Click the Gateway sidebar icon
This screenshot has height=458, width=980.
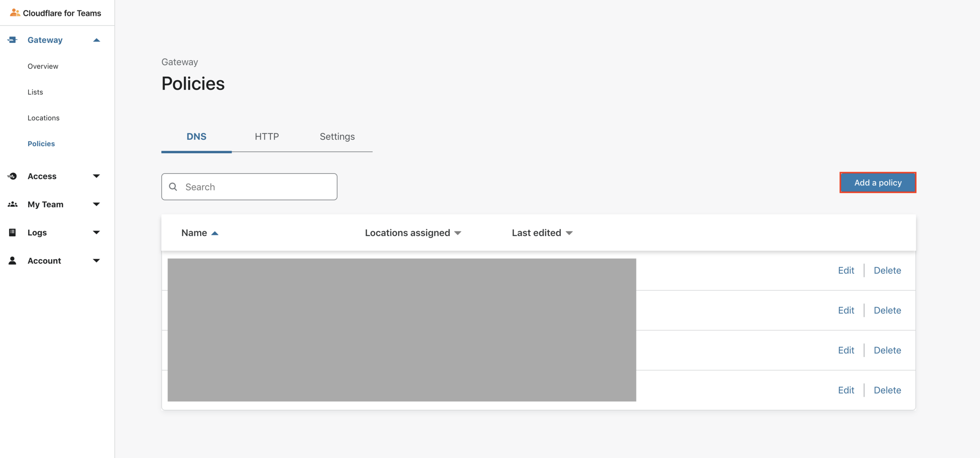click(12, 40)
